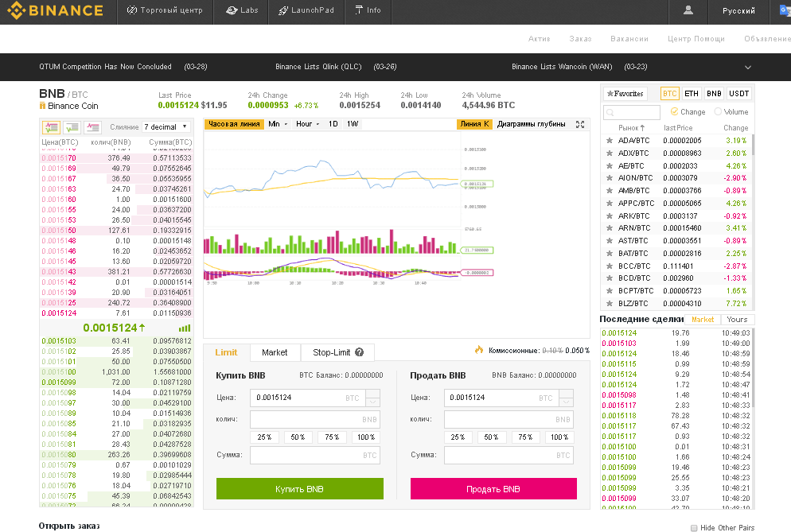Select the Limit order tab
This screenshot has height=532, width=791.
pyautogui.click(x=226, y=352)
